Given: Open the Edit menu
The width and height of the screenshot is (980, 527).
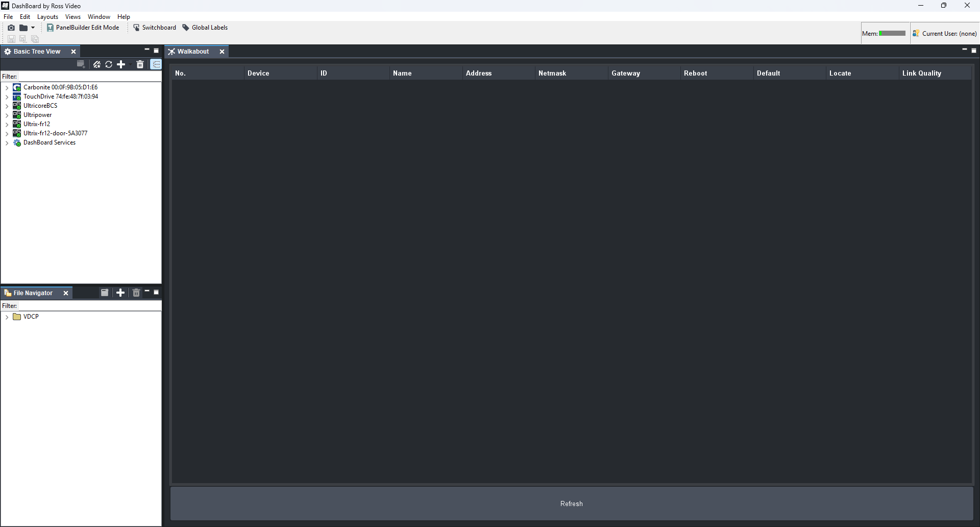Looking at the screenshot, I should (x=25, y=17).
